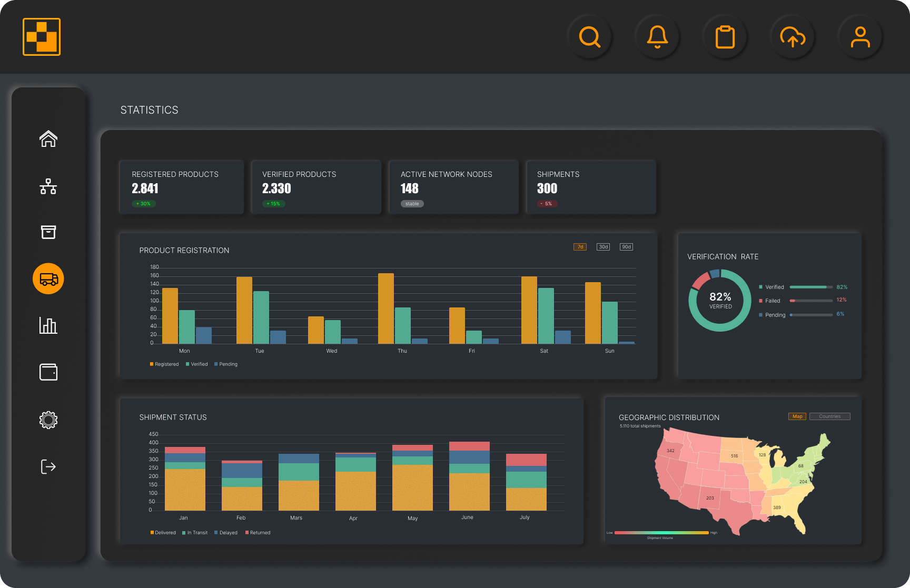Open the wallet sidebar icon
910x588 pixels.
48,372
